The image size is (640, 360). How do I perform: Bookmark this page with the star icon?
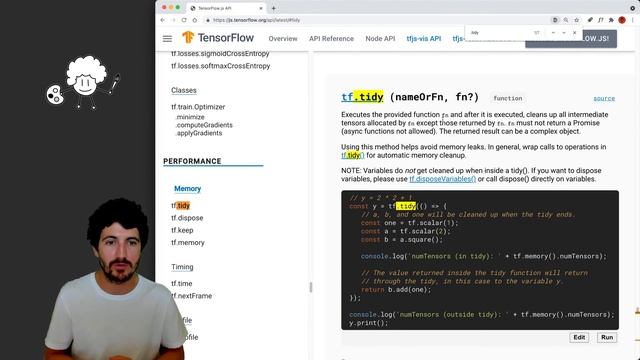(x=576, y=20)
